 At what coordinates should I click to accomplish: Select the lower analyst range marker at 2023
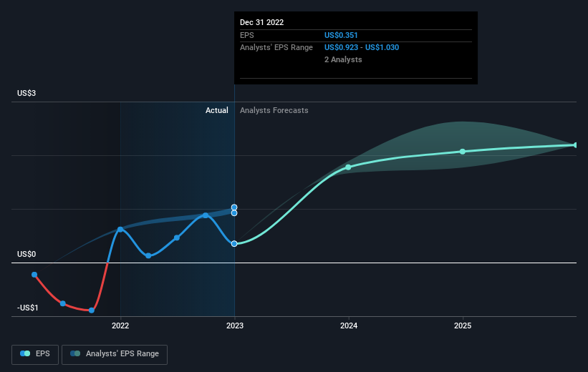tap(234, 213)
